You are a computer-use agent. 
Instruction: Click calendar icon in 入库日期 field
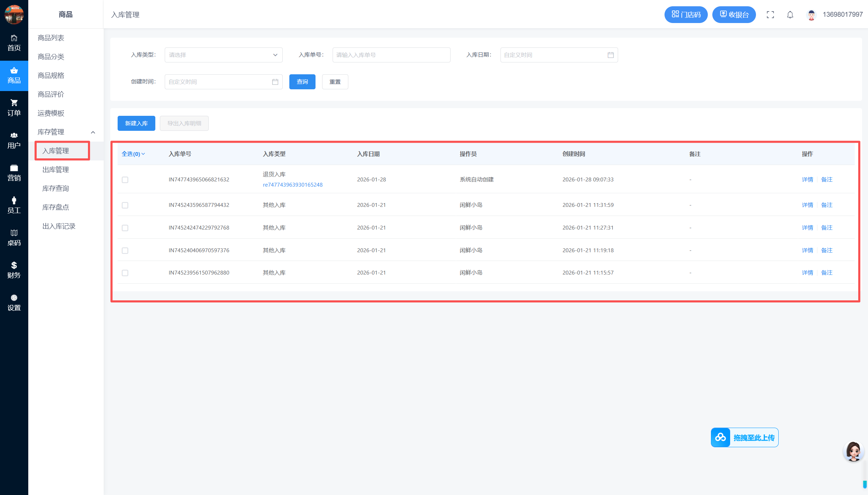[x=610, y=55]
